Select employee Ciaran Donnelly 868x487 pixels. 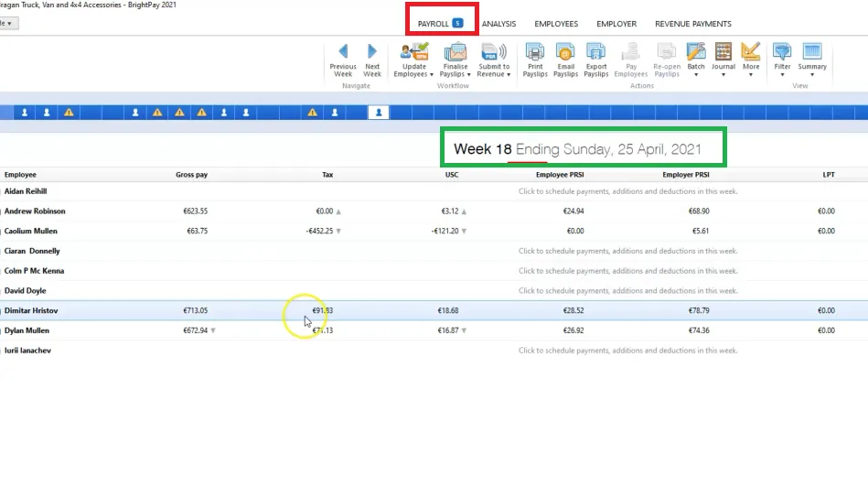(x=32, y=251)
